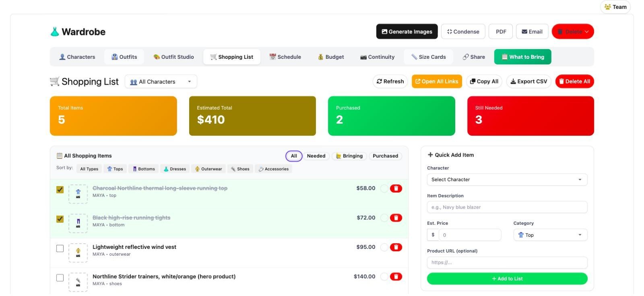
Task: Delete the Charcoal Northline thermal top item
Action: 396,188
